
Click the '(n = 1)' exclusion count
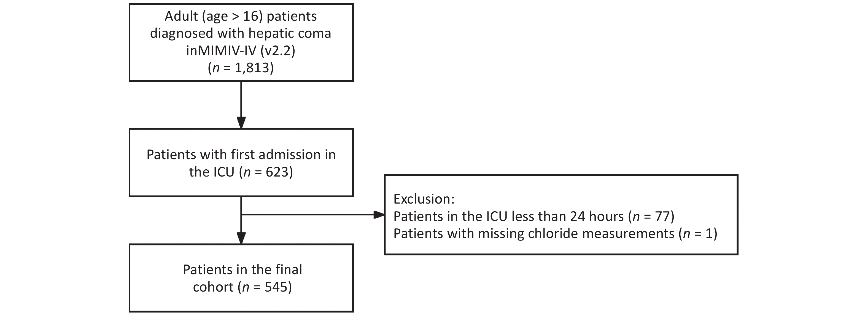click(x=698, y=233)
